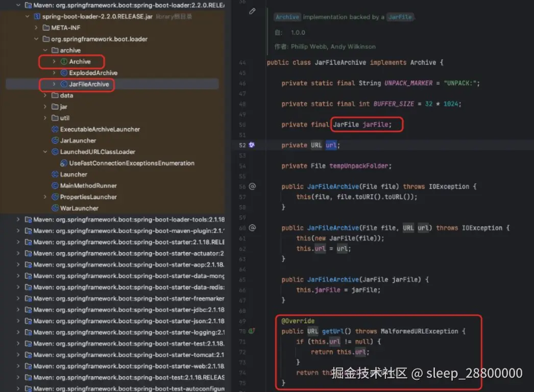Click the override gutter icon at line 70

[x=252, y=331]
